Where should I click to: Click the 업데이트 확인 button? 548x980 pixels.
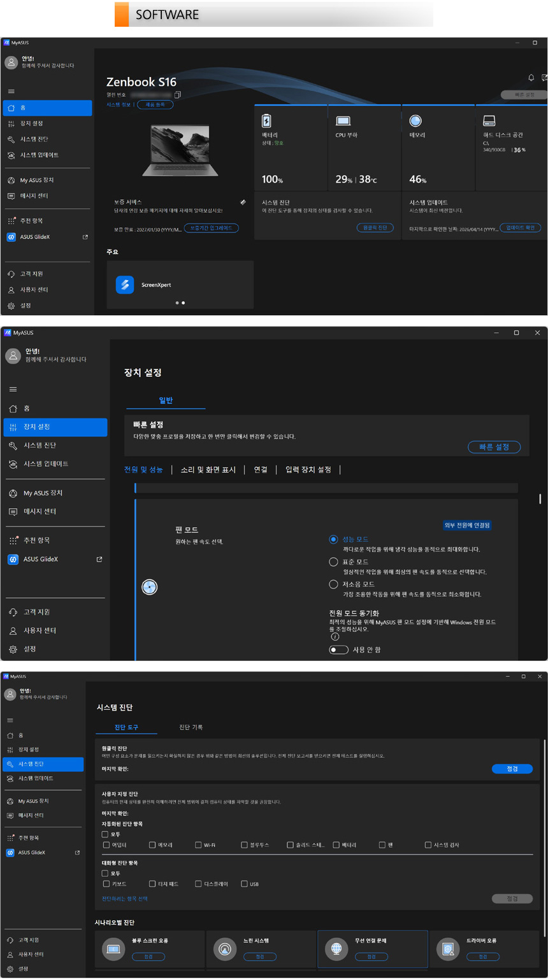(x=520, y=228)
